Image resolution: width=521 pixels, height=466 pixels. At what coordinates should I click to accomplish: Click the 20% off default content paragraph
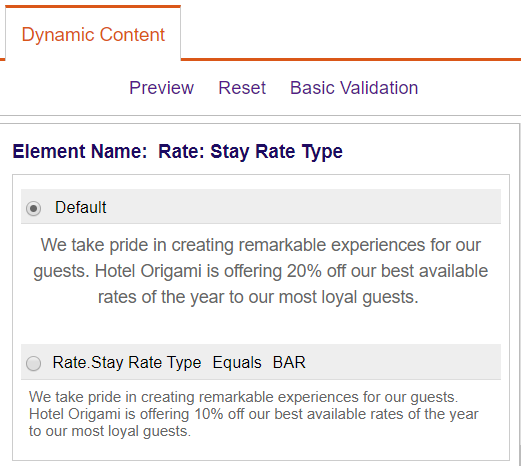261,271
